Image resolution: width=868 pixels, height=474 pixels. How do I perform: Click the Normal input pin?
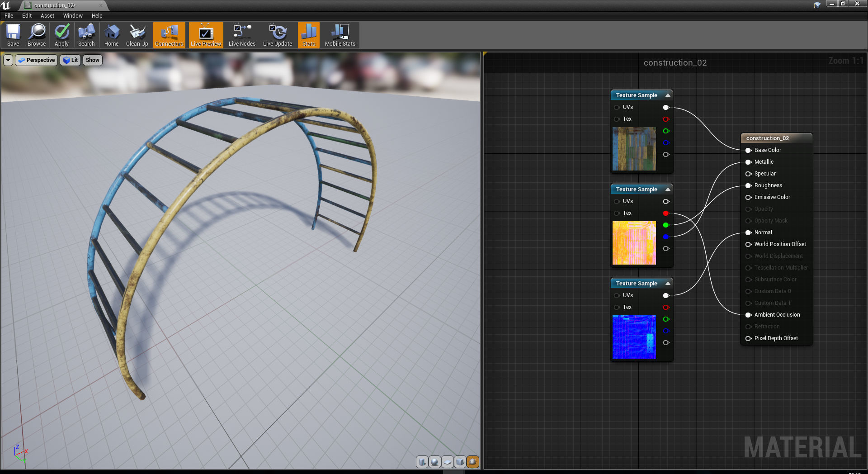pos(749,232)
